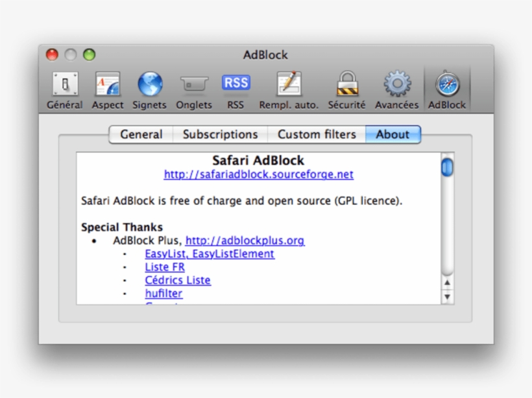The width and height of the screenshot is (532, 398).
Task: Open the Cédrics Liste link
Action: [178, 280]
